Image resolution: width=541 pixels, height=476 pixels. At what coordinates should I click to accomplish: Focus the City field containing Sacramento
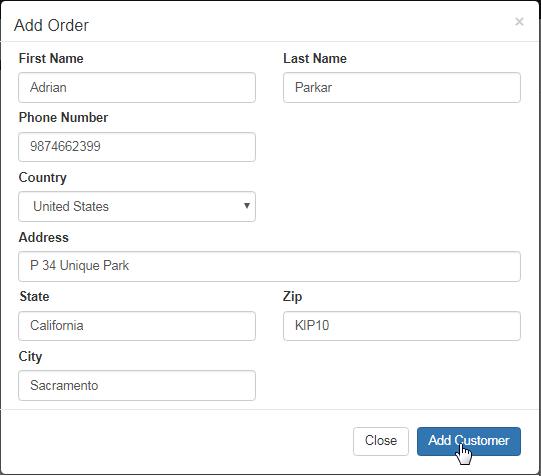coord(137,386)
